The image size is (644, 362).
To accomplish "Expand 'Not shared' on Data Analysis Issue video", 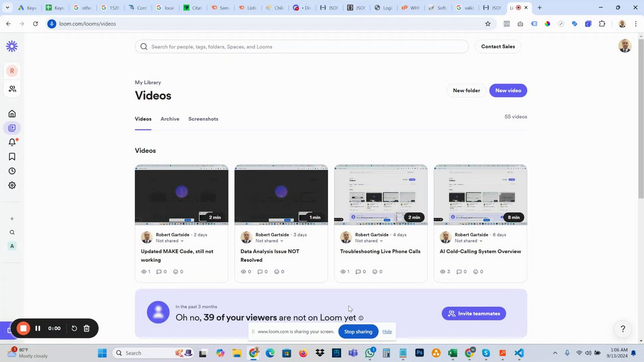I will click(270, 241).
